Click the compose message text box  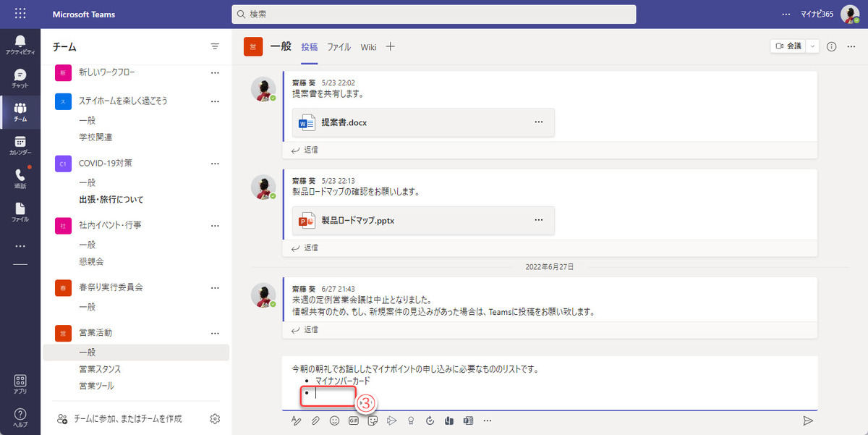click(550, 383)
